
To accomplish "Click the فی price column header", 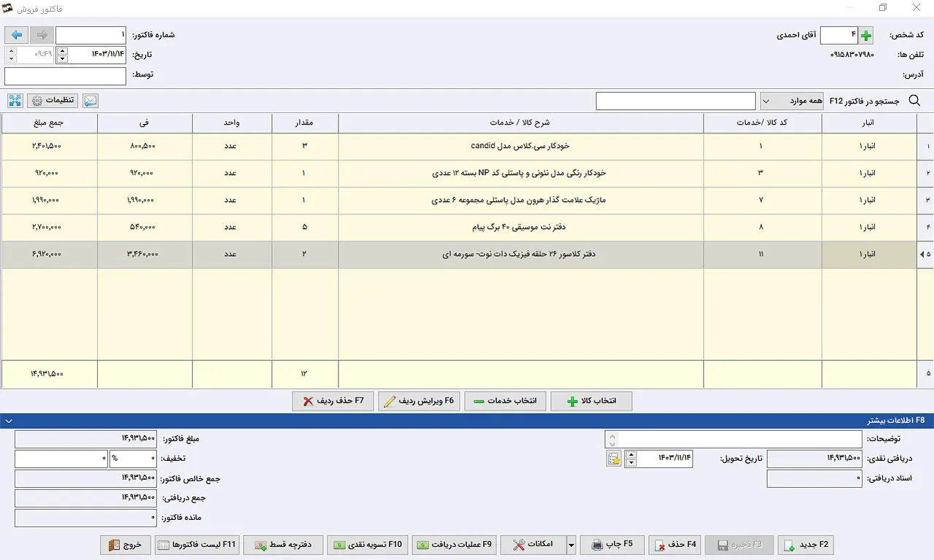I will tap(144, 123).
